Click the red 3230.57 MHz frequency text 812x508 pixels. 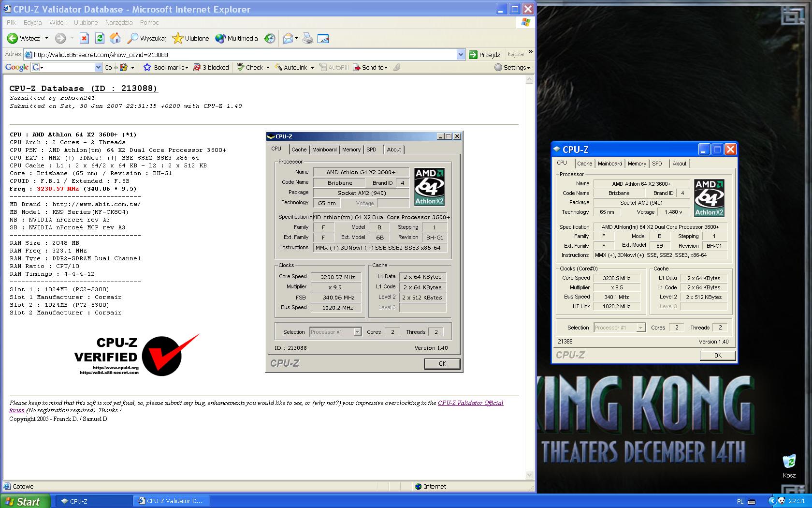[x=58, y=189]
